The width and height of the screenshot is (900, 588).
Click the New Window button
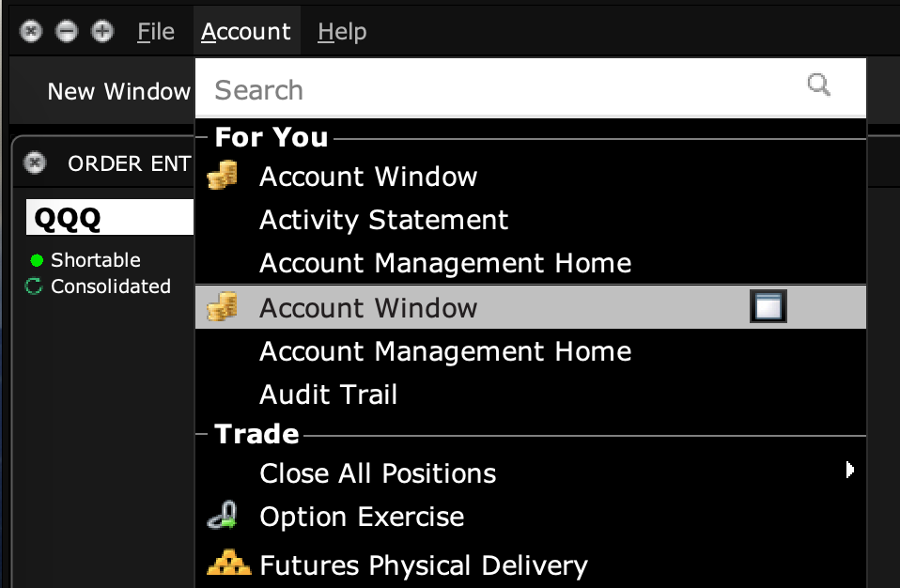(116, 91)
